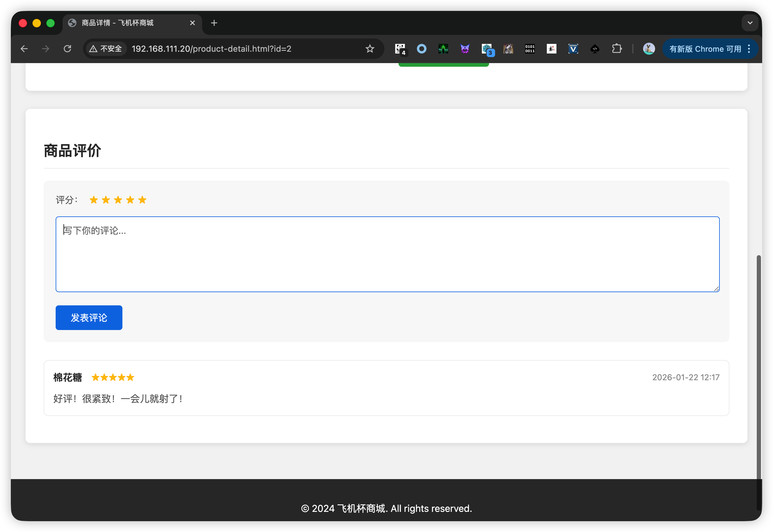Screen dimensions: 773x532
Task: Click the husky dog extension icon
Action: [x=508, y=49]
